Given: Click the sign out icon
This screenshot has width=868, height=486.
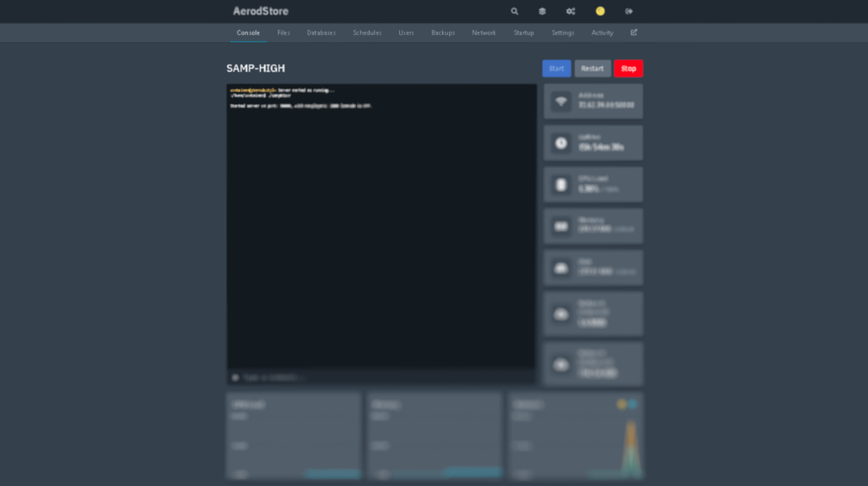Looking at the screenshot, I should (x=629, y=12).
